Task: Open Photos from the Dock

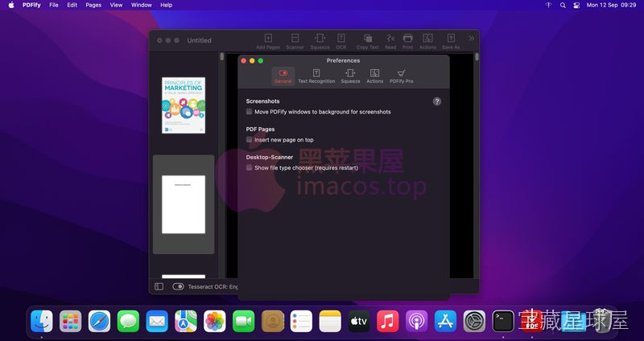Action: [x=215, y=321]
